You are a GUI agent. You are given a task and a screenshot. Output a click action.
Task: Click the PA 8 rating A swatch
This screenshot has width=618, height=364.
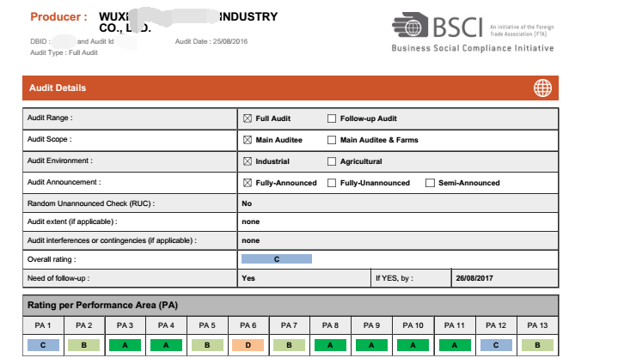tap(330, 345)
